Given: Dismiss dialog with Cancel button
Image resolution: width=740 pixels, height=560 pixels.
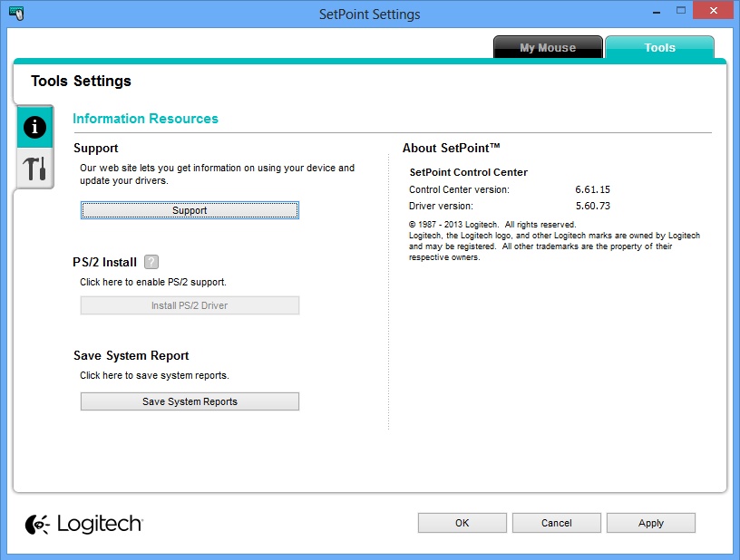Looking at the screenshot, I should click(x=557, y=523).
